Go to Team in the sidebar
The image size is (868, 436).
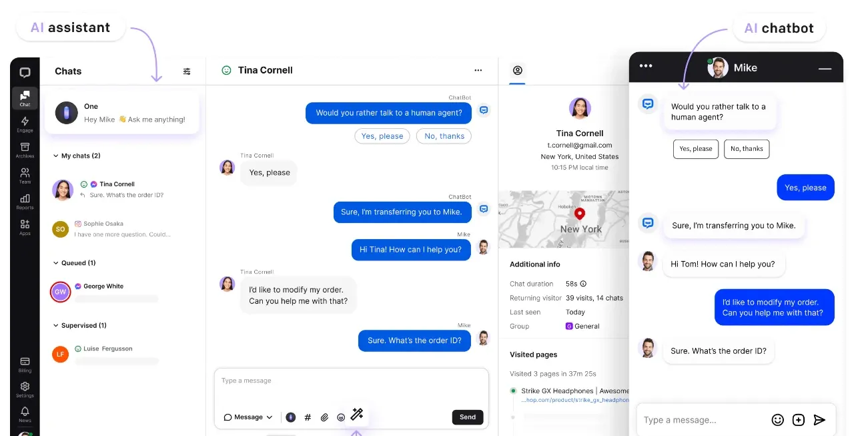tap(25, 176)
